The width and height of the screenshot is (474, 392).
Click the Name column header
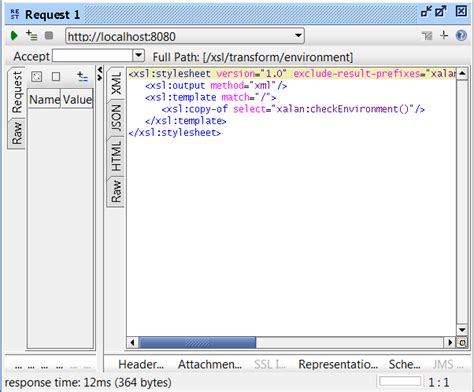pyautogui.click(x=44, y=99)
